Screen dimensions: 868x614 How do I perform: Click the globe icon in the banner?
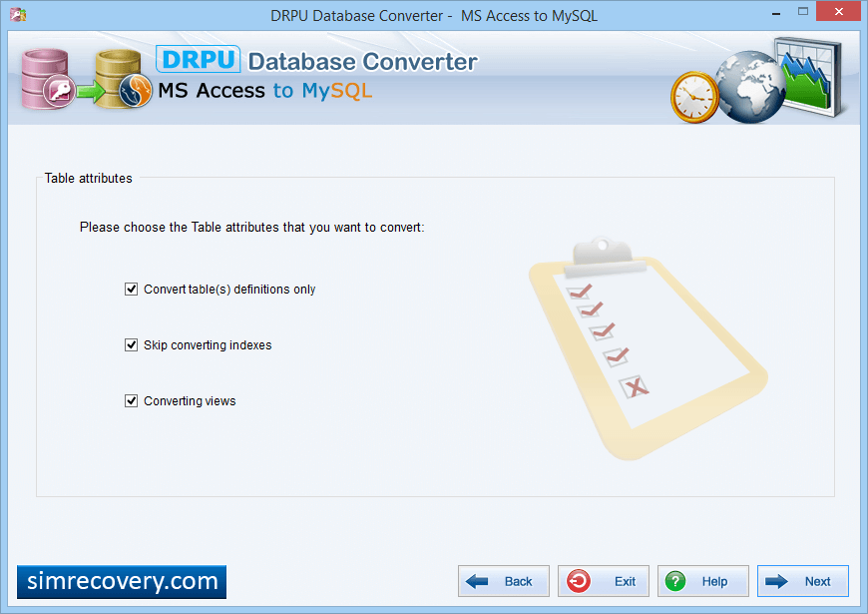pyautogui.click(x=750, y=87)
